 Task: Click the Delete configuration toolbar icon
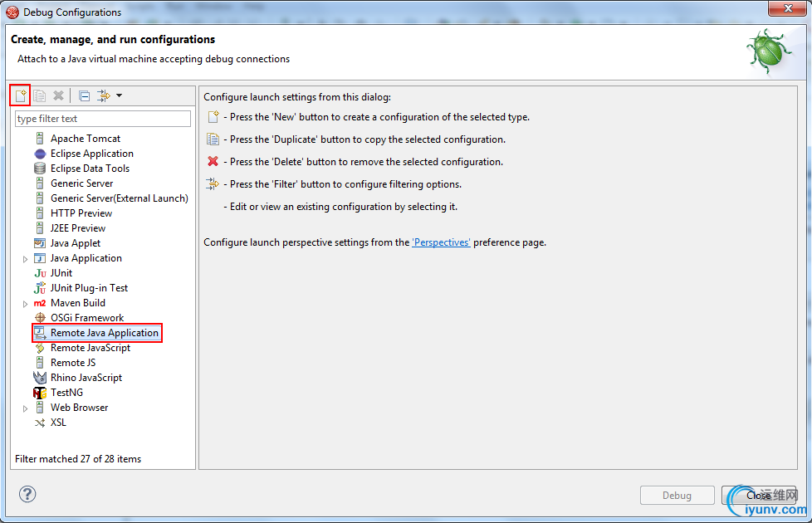point(58,95)
